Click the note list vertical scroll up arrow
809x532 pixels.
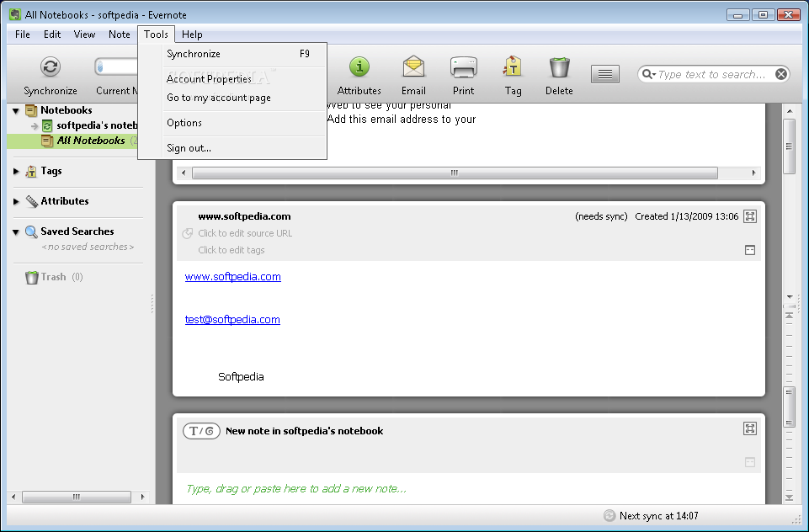coord(789,111)
